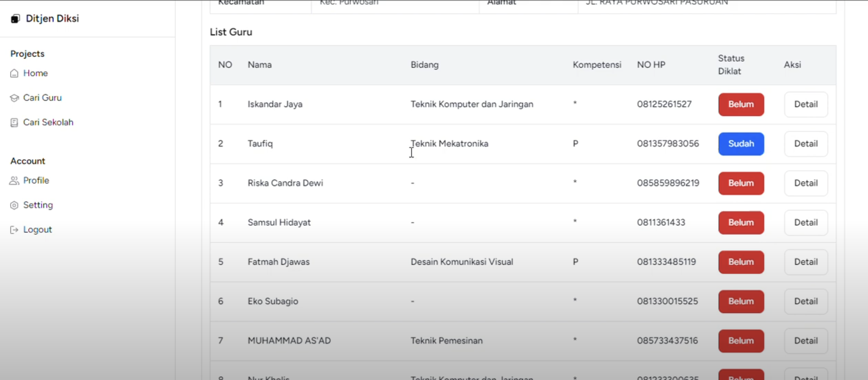The image size is (868, 380).
Task: Open Detail for Iskandar Jaya
Action: point(806,104)
